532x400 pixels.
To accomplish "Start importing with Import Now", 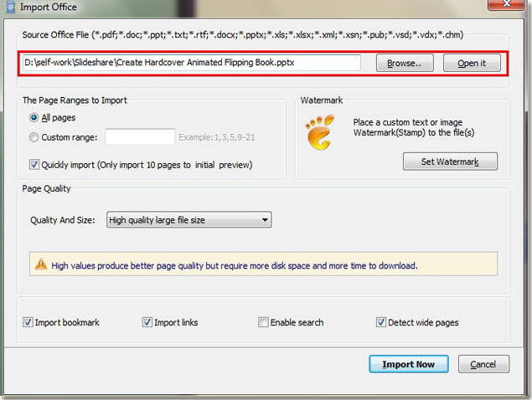I will click(409, 364).
